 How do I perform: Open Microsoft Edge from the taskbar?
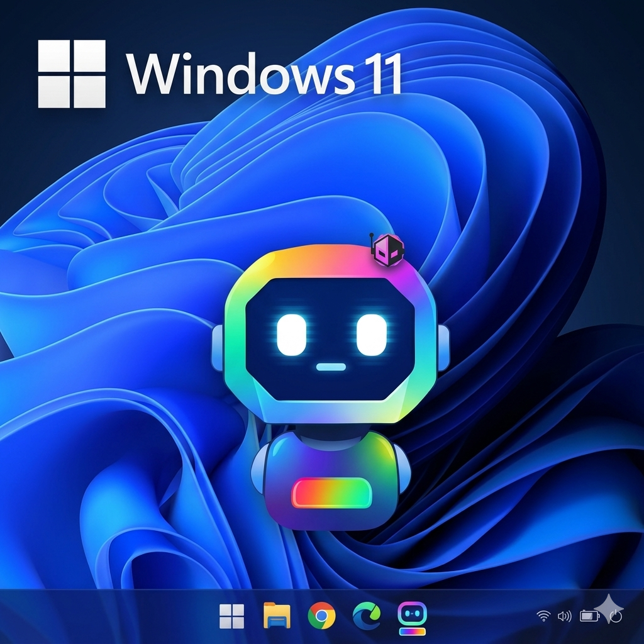click(366, 616)
